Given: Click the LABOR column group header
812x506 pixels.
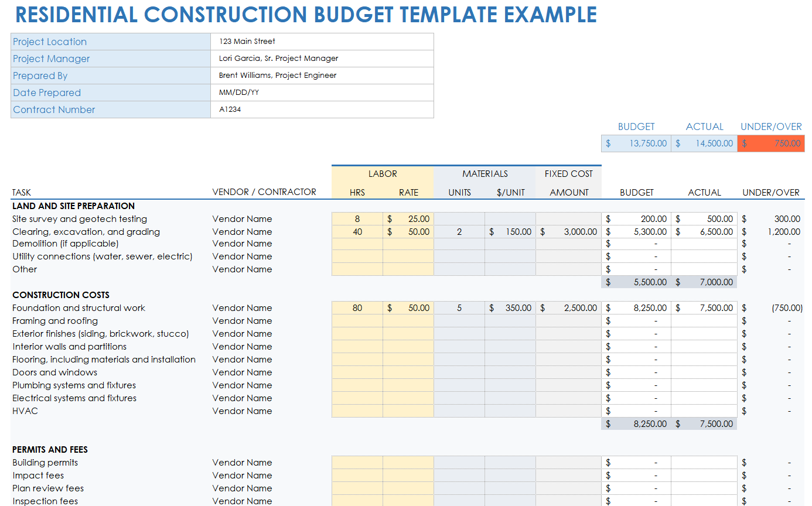Looking at the screenshot, I should (x=383, y=174).
